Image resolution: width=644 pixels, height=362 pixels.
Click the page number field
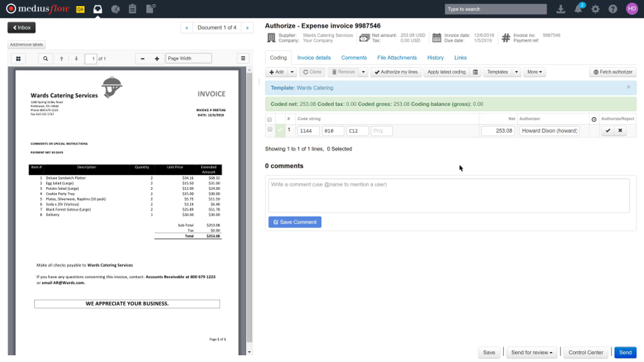[91, 59]
